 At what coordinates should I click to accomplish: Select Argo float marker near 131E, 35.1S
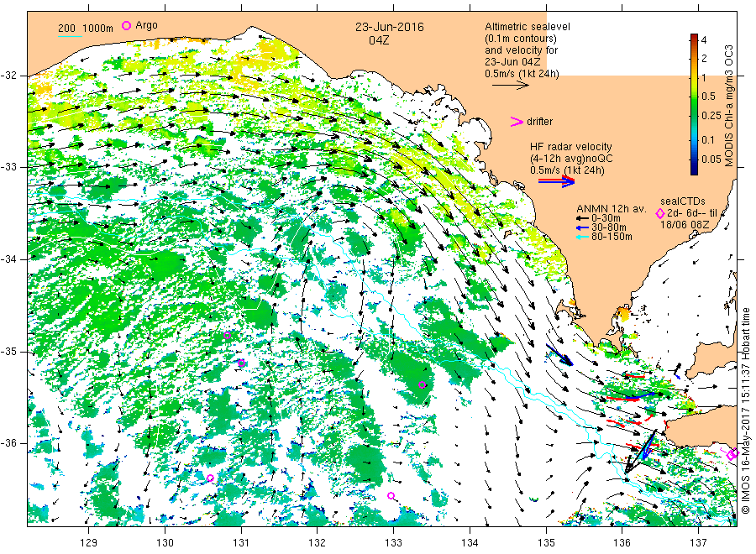pos(242,363)
